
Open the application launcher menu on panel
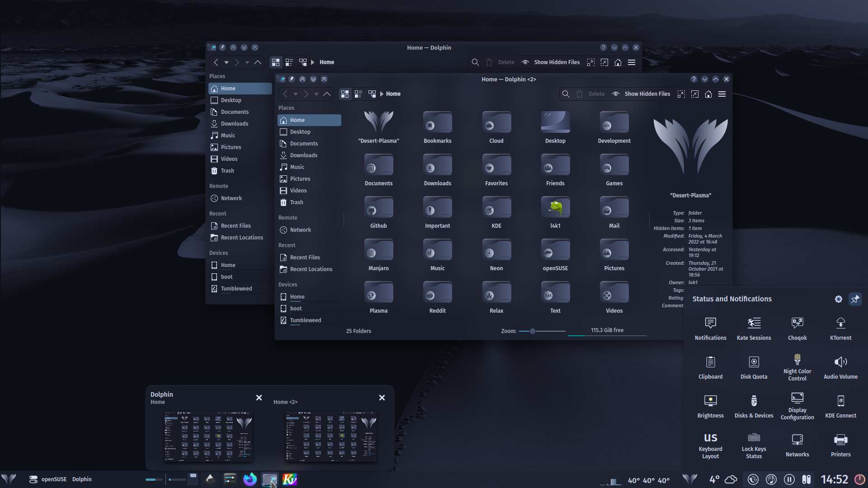(x=9, y=479)
